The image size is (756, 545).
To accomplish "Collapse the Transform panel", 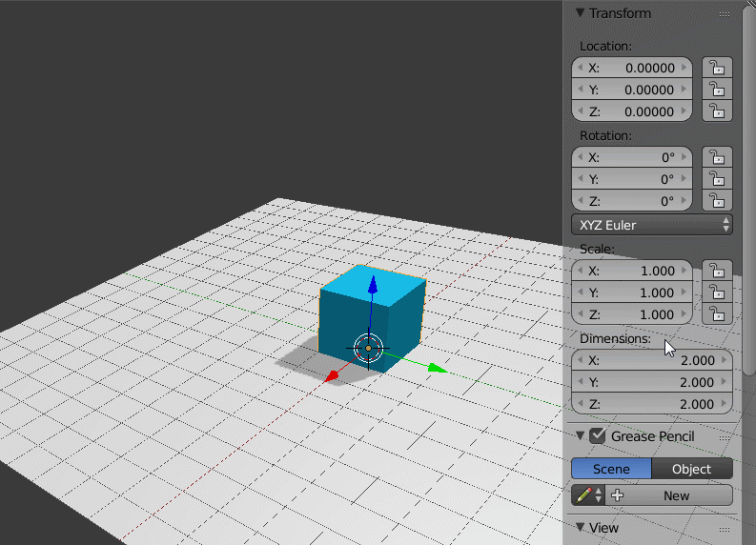I will 580,13.
